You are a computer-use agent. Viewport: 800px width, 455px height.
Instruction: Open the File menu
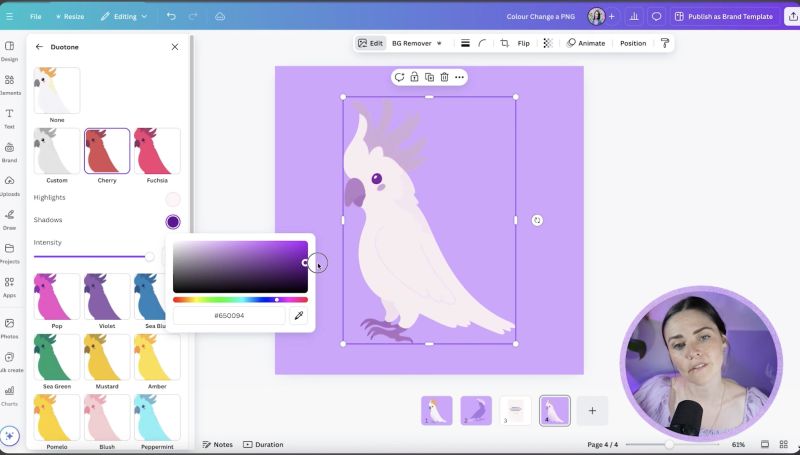pyautogui.click(x=35, y=16)
